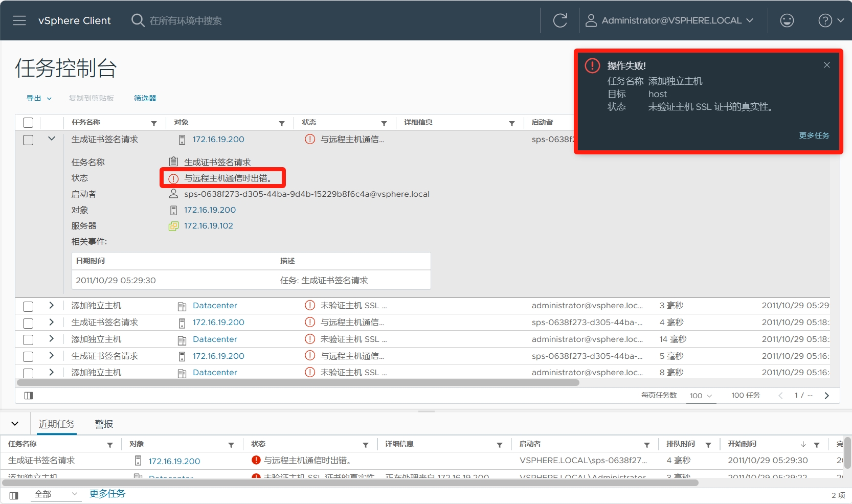
Task: Click column chooser icon below task table
Action: tap(29, 395)
